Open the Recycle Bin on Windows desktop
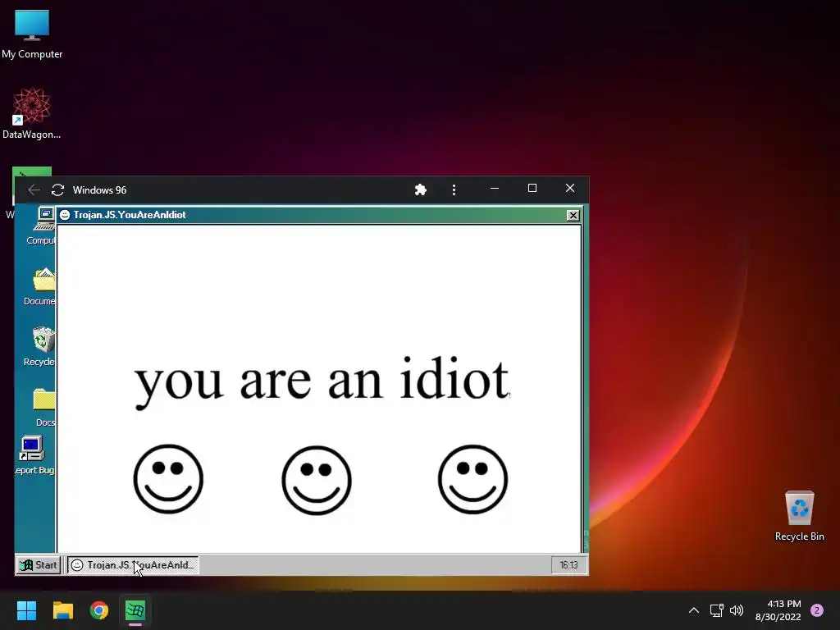 [799, 515]
